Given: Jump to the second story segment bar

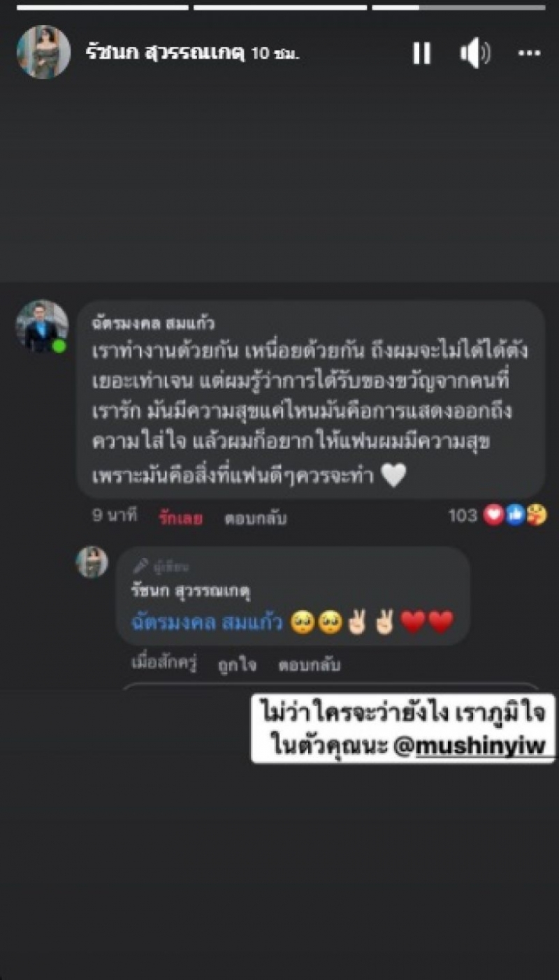Looking at the screenshot, I should 279,7.
